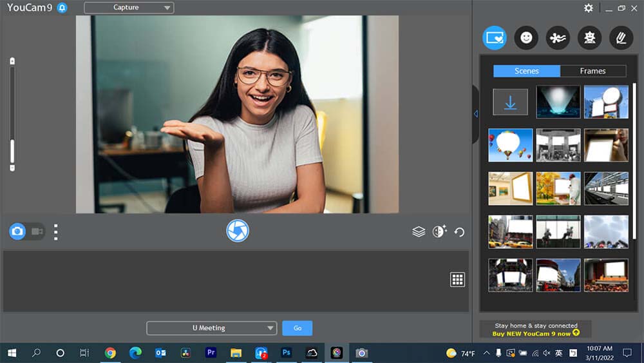
Task: Click the layers stack icon
Action: tap(419, 231)
